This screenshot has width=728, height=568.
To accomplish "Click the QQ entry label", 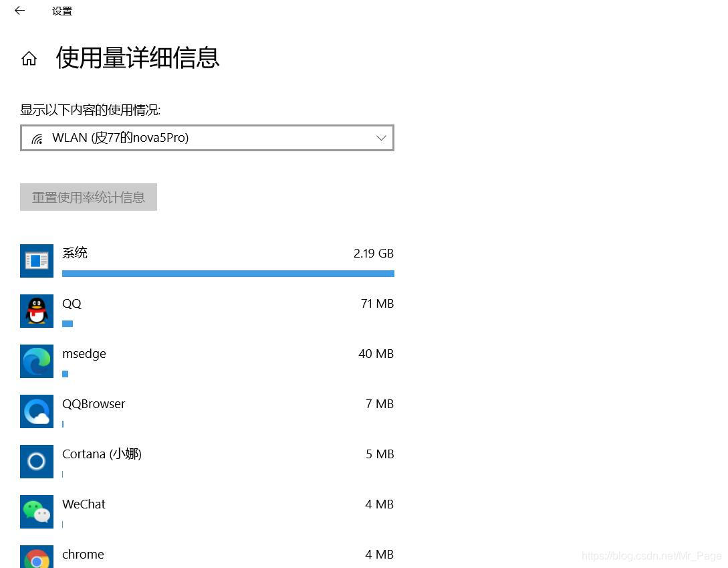I will [x=72, y=304].
